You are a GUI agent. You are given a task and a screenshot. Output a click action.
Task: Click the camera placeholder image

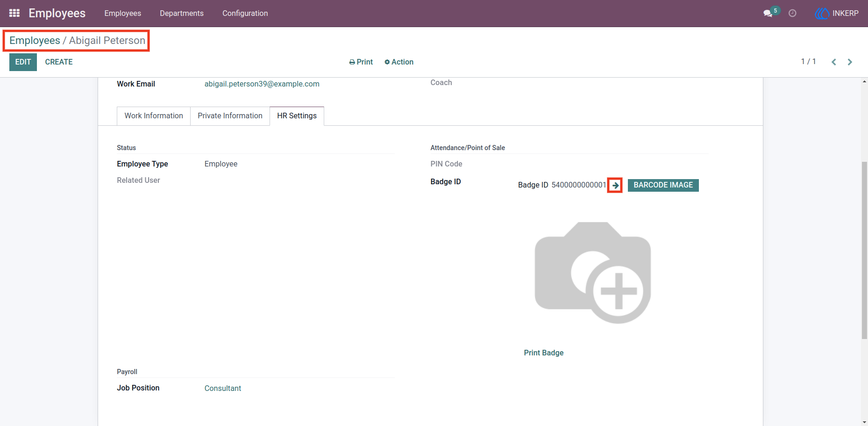tap(593, 273)
